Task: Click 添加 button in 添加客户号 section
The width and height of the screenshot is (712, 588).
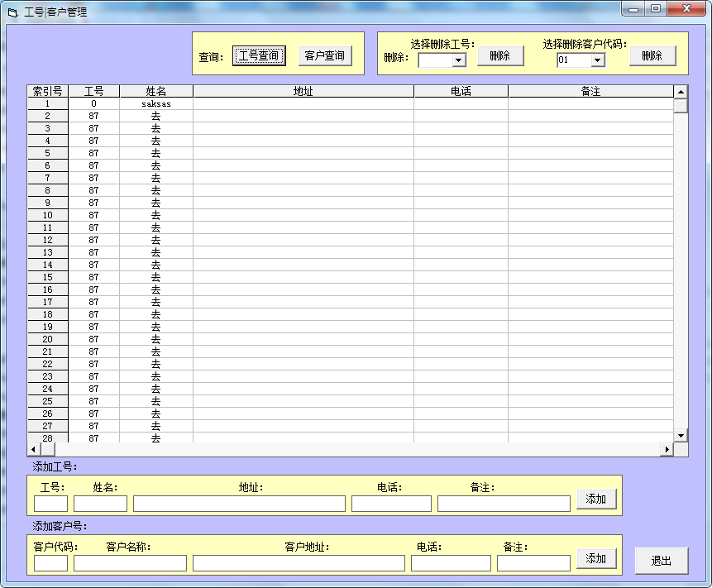Action: [x=597, y=558]
